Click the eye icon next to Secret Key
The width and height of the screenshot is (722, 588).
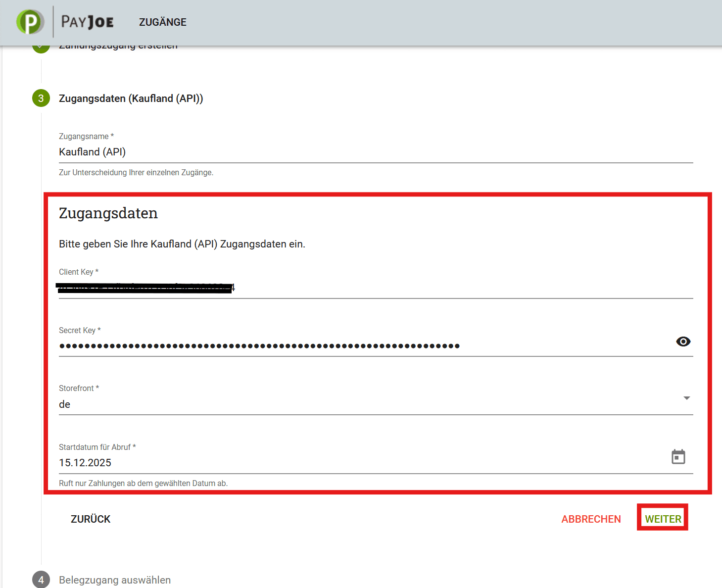coord(683,342)
